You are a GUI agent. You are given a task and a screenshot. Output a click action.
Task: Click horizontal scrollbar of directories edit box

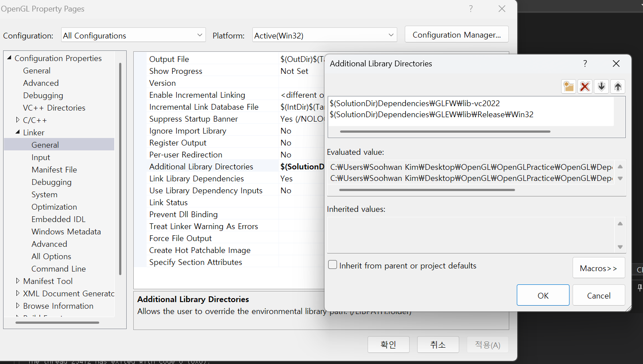pyautogui.click(x=445, y=131)
